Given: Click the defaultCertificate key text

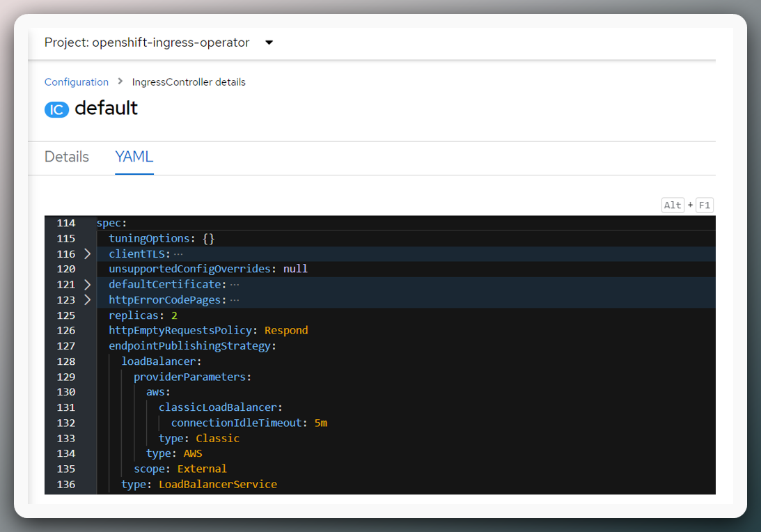Looking at the screenshot, I should click(165, 284).
